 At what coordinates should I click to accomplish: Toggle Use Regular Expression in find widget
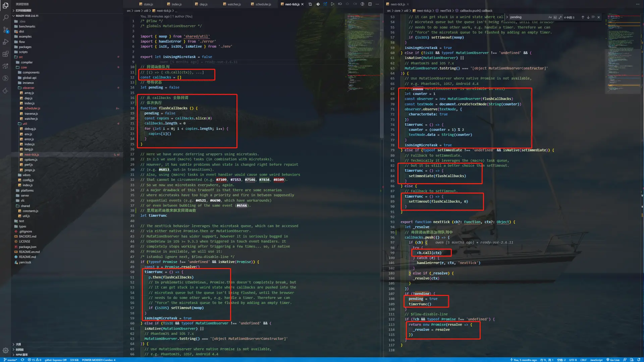560,17
